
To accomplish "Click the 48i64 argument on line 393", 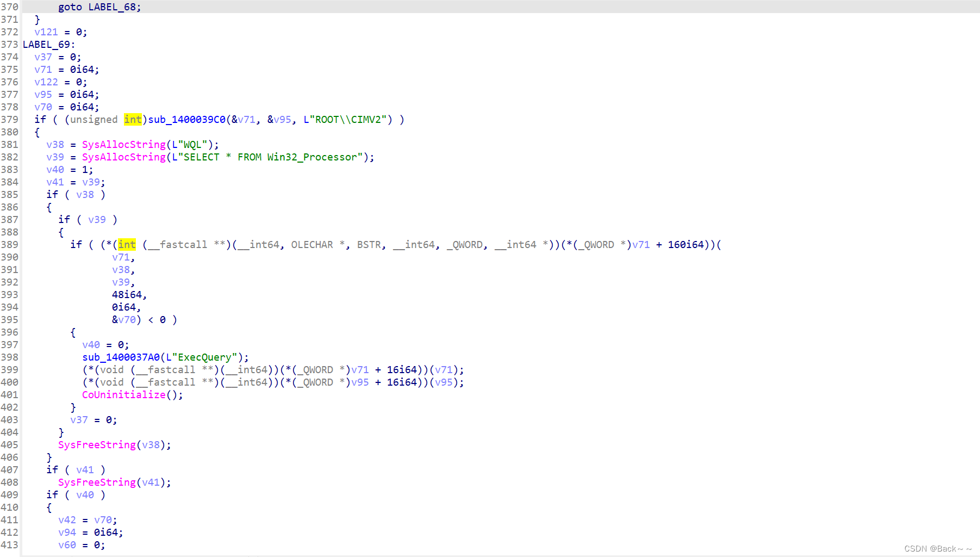I will [x=127, y=295].
